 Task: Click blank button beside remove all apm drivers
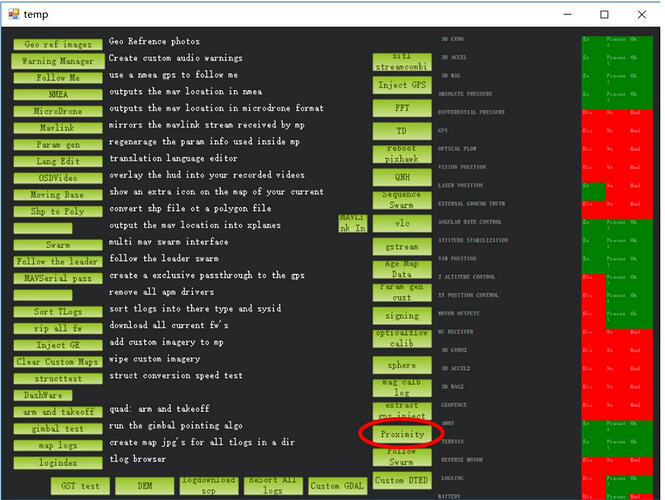pyautogui.click(x=43, y=295)
